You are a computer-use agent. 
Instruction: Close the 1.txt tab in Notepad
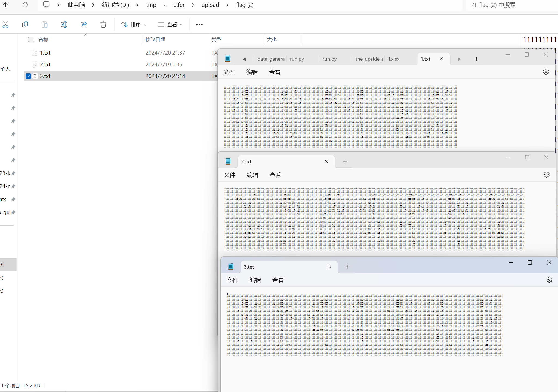point(441,59)
